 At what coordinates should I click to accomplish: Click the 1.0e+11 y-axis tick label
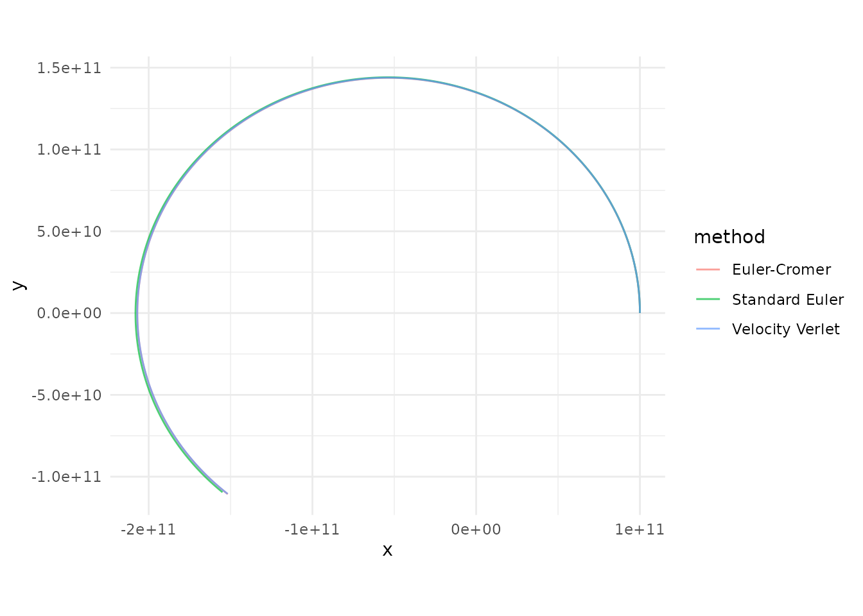[69, 150]
